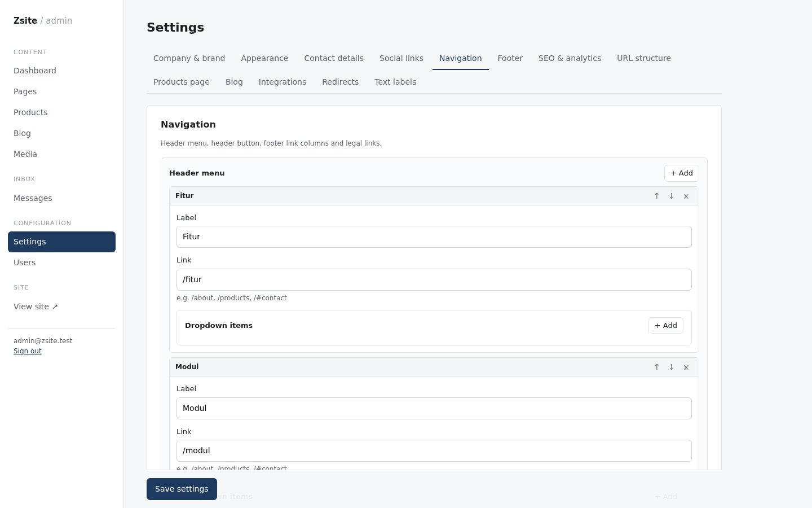Switch to SEO & analytics tab
This screenshot has height=508, width=812.
(570, 58)
